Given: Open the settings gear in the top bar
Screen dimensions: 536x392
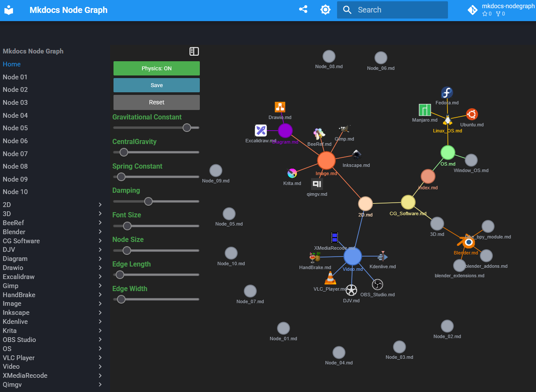Looking at the screenshot, I should coord(325,9).
